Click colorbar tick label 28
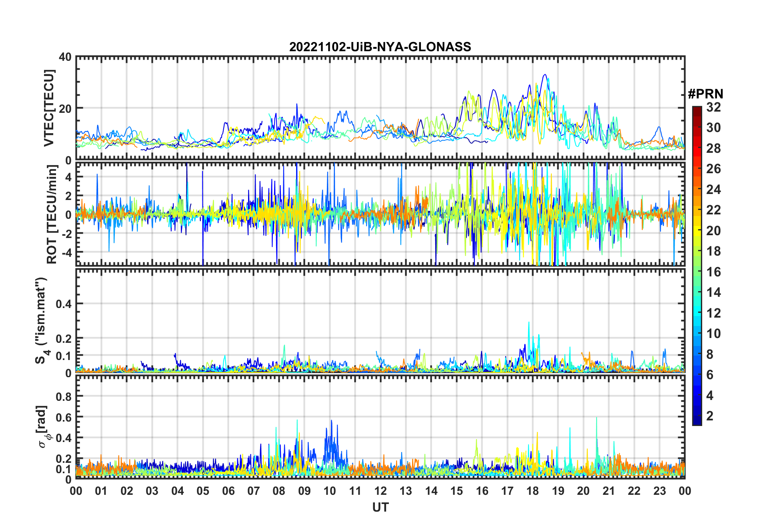 (x=713, y=148)
